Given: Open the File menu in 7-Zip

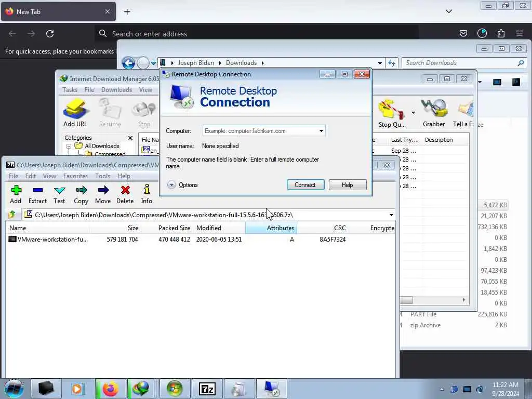Looking at the screenshot, I should pyautogui.click(x=14, y=176).
